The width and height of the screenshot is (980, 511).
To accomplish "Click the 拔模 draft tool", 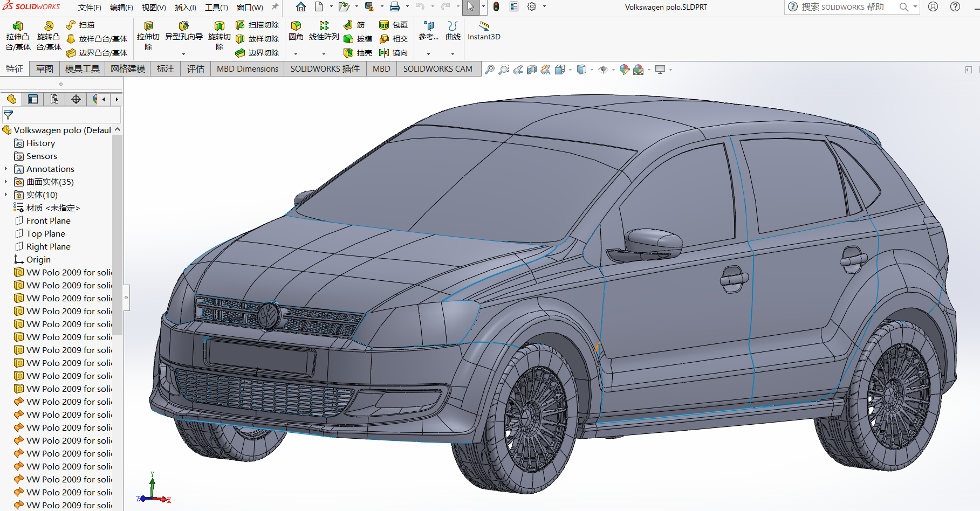I will click(x=358, y=39).
